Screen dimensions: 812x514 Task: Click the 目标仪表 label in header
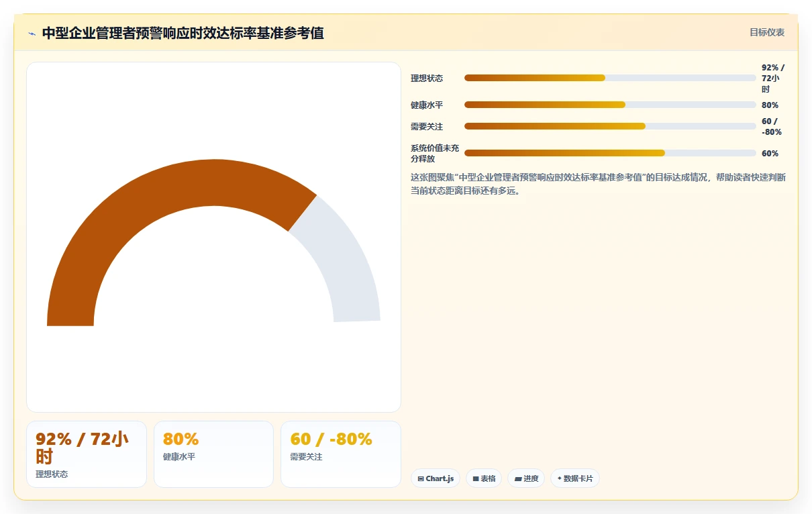point(767,32)
